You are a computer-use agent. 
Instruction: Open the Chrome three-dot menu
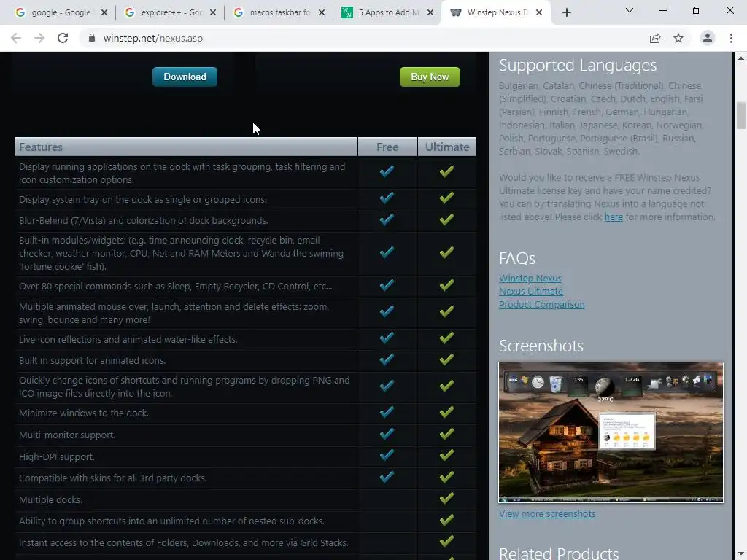731,38
